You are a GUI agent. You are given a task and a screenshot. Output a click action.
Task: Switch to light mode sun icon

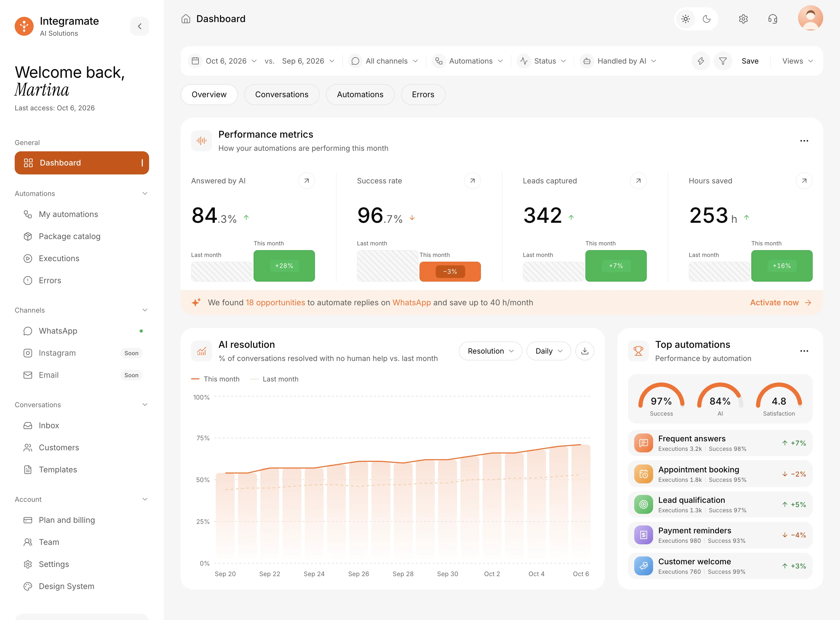point(685,19)
